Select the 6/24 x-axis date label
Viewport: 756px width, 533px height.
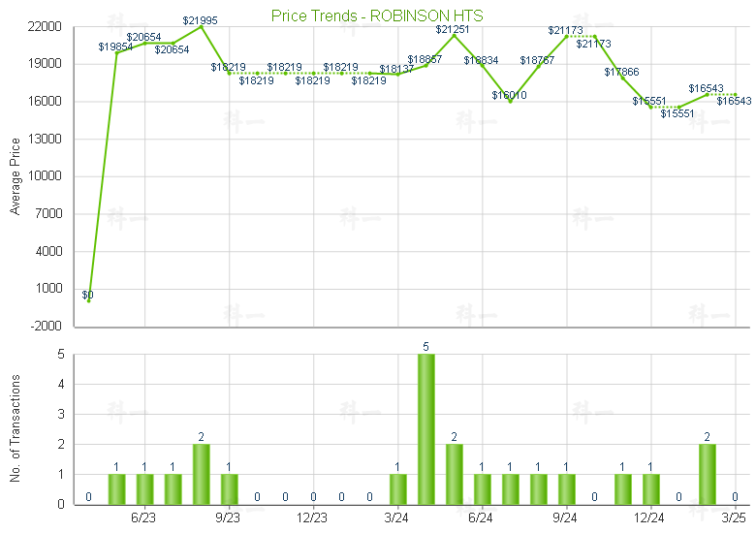(481, 518)
